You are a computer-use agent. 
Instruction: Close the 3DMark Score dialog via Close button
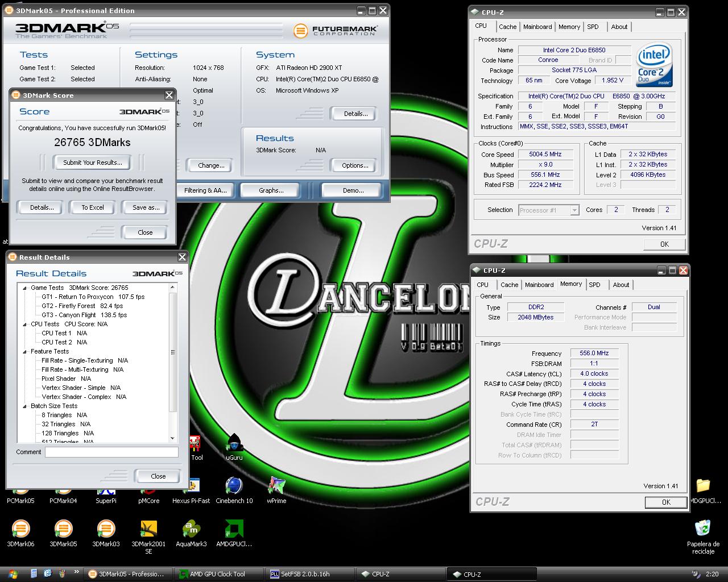click(145, 232)
